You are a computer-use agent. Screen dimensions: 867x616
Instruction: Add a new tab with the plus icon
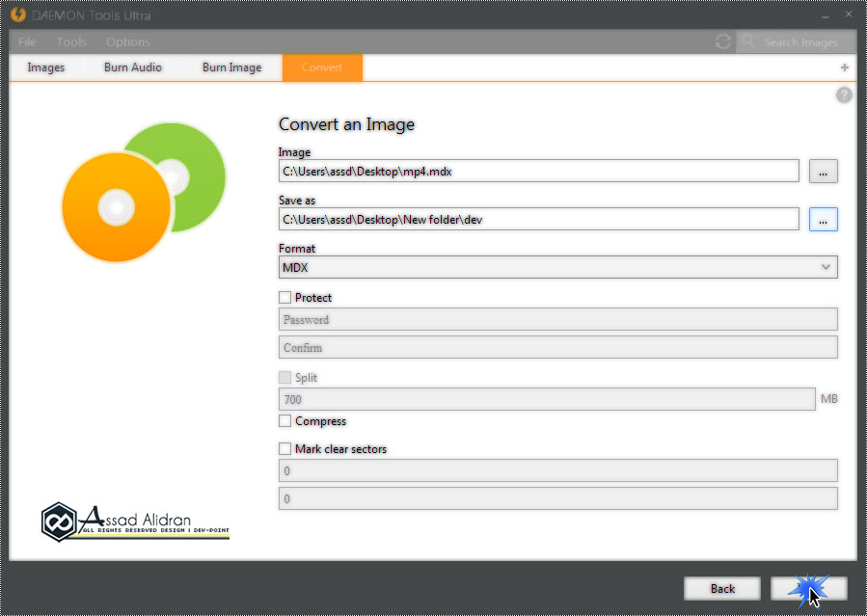[x=844, y=67]
